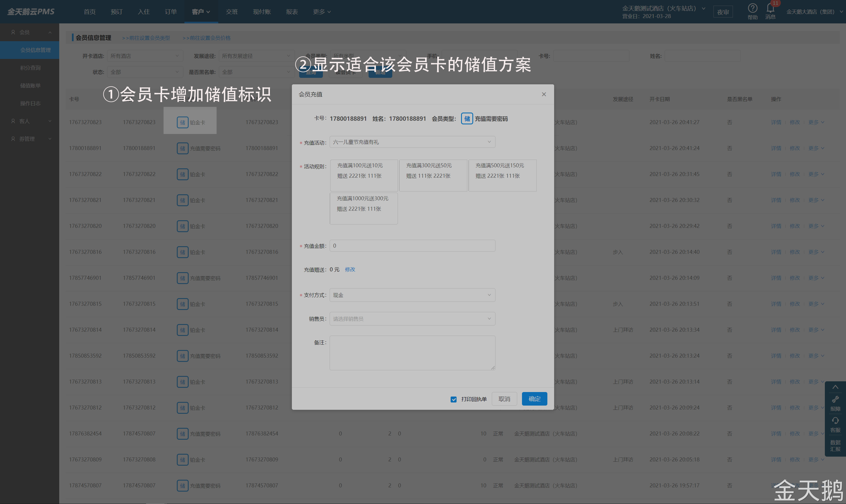846x504 pixels.
Task: Open 详情 for row 17673270822
Action: click(776, 174)
